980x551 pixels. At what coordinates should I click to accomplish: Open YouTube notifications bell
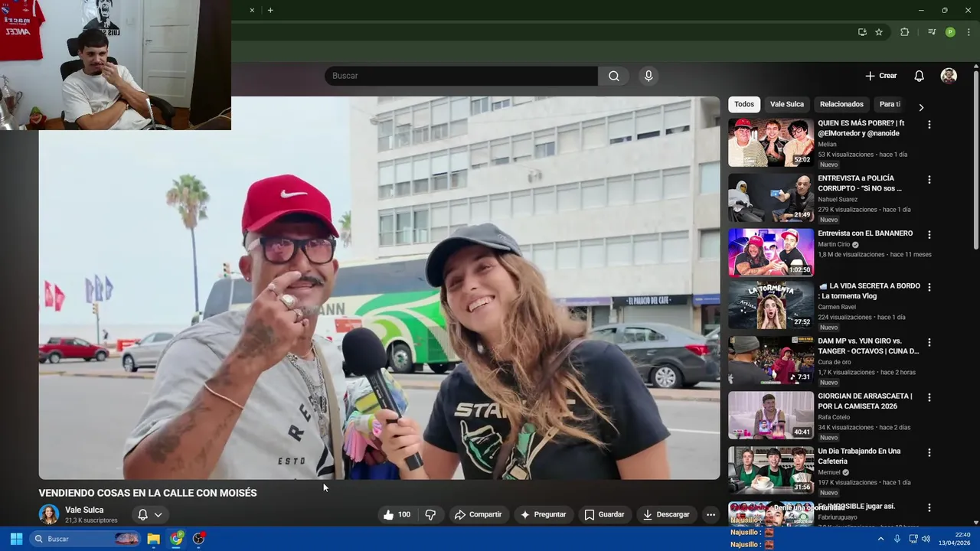919,76
